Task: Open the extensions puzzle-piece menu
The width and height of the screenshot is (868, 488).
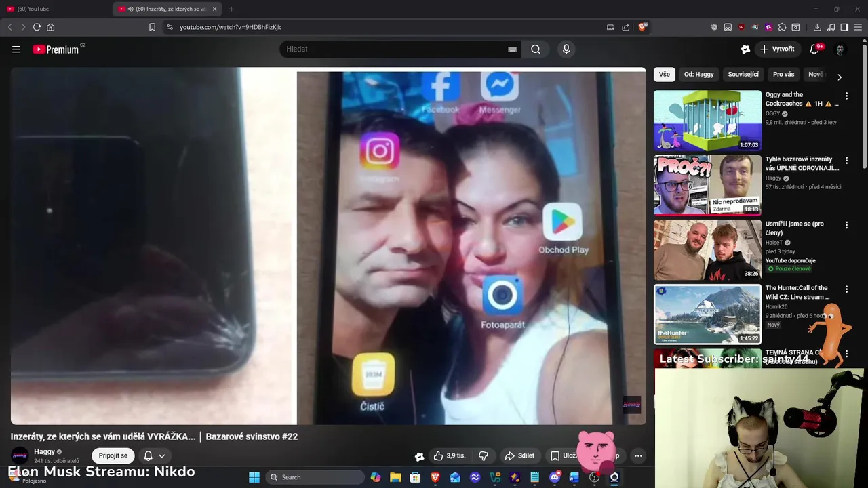Action: tap(782, 27)
